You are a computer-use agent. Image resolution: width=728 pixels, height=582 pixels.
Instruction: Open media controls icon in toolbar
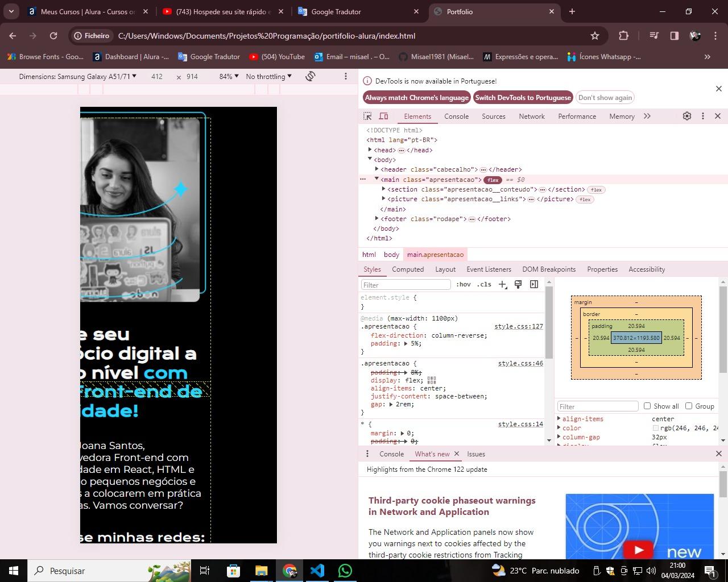click(x=654, y=36)
